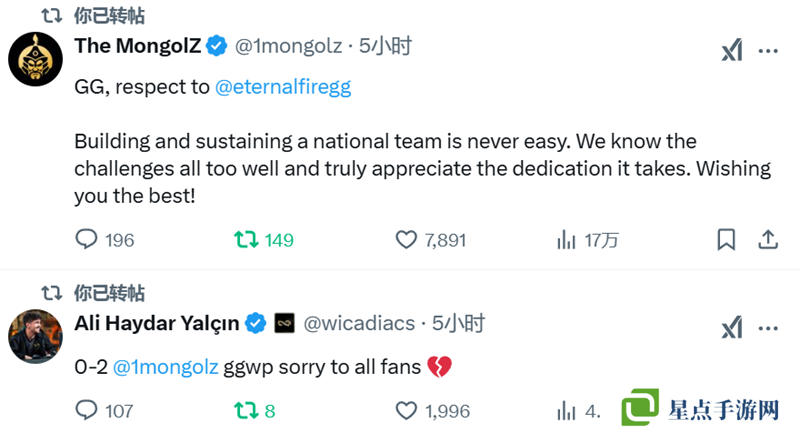Undo repost on The MongolZ post
Viewport: 800px width, 433px height.
click(x=245, y=240)
